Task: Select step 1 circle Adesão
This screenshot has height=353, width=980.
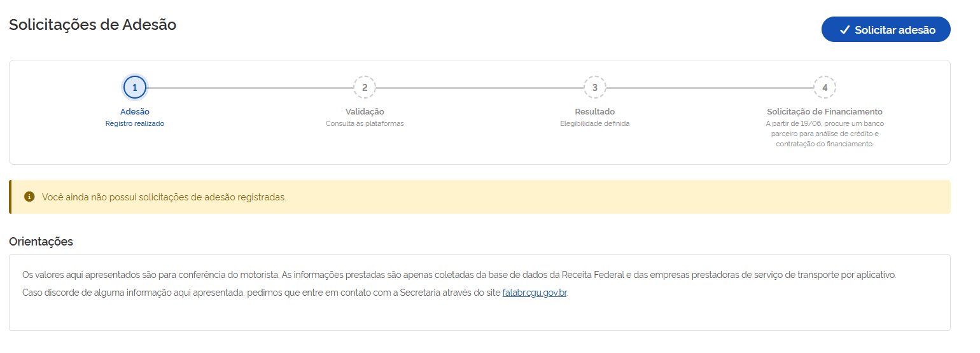Action: (x=135, y=88)
